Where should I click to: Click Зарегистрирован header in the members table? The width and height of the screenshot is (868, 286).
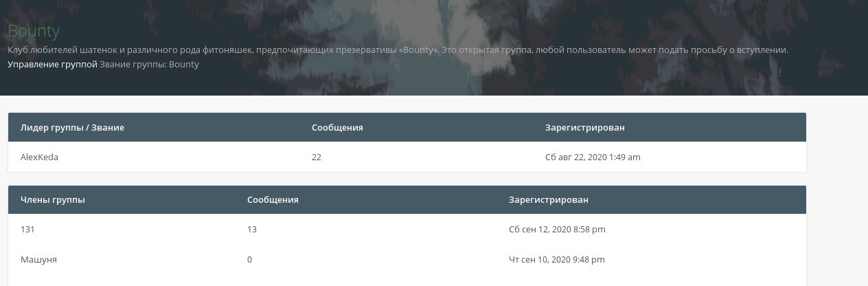coord(548,200)
